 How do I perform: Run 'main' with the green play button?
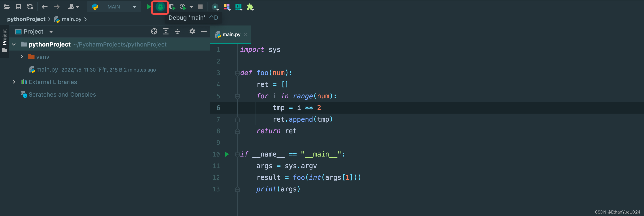pos(149,7)
